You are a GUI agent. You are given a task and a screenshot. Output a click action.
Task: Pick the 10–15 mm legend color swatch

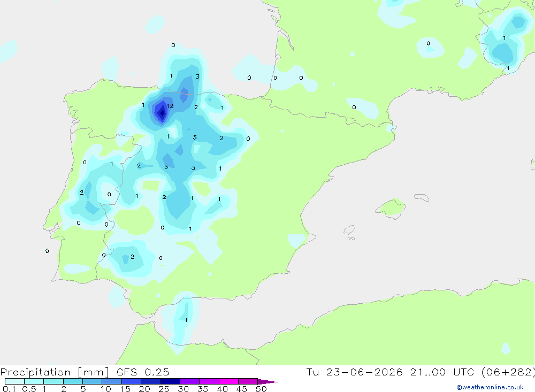tap(112, 381)
